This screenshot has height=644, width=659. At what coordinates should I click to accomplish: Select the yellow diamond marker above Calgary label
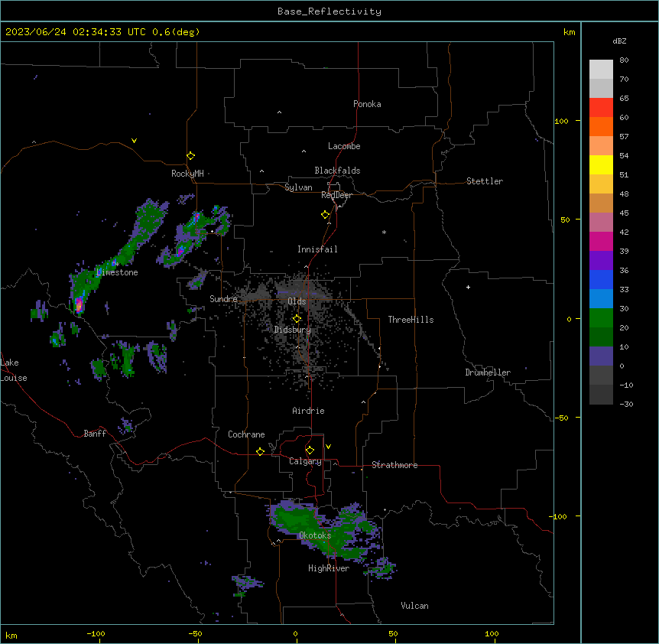[x=310, y=450]
